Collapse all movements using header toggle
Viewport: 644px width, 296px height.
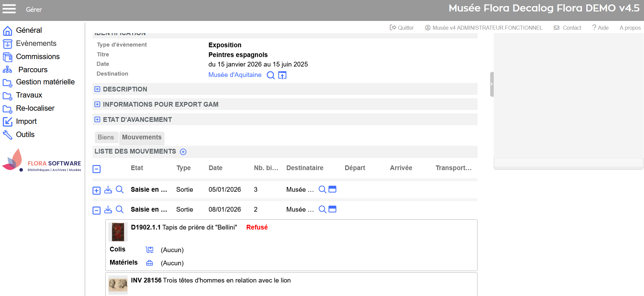pyautogui.click(x=97, y=169)
